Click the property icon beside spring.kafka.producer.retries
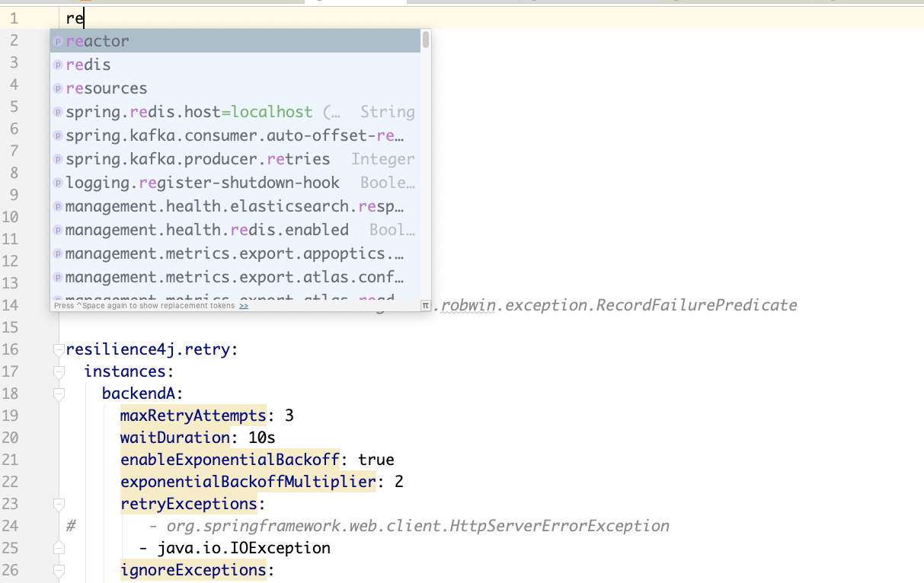Screen dimensions: 924x583 click(58, 158)
